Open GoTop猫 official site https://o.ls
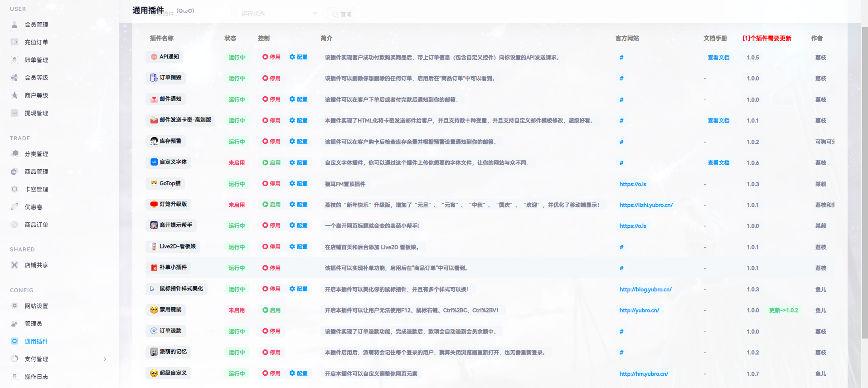 [x=633, y=184]
